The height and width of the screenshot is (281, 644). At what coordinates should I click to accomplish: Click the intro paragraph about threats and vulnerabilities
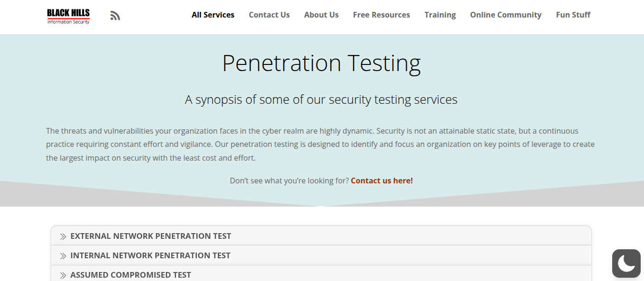coord(320,144)
